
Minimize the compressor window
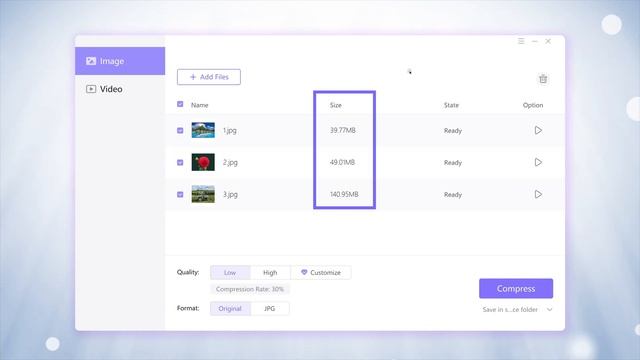coord(535,41)
